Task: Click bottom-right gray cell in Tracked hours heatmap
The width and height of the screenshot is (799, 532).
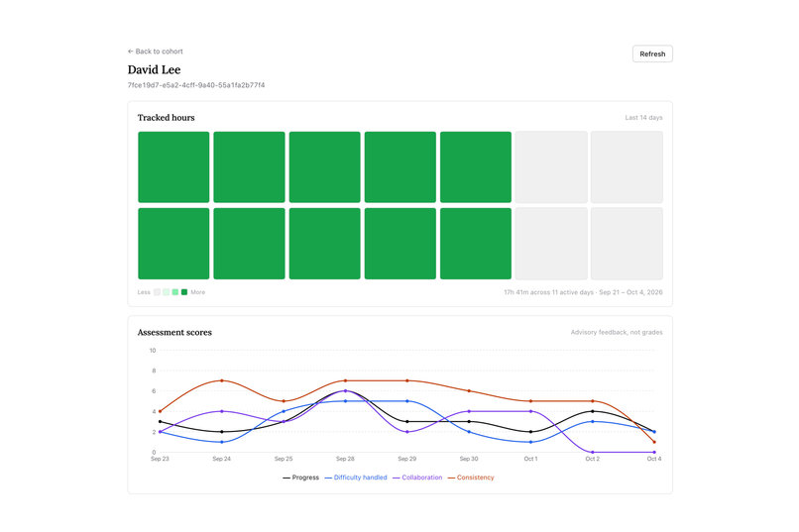Action: point(627,244)
